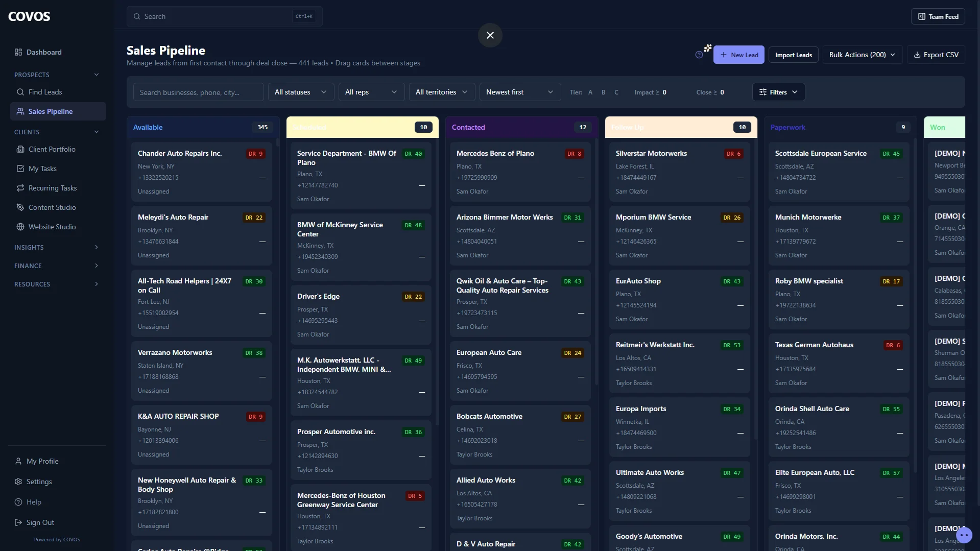Click the New Lead button
Viewport: 980px width, 551px height.
739,55
